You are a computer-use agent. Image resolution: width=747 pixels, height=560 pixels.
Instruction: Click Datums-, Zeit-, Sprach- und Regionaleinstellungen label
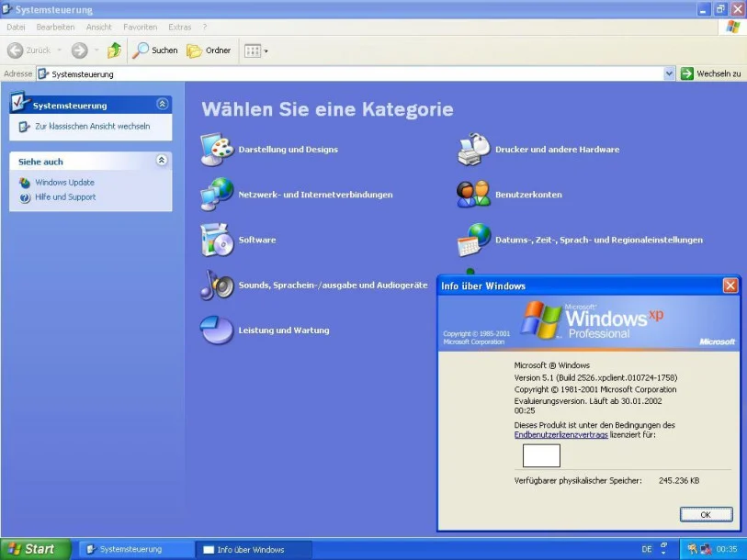[599, 240]
